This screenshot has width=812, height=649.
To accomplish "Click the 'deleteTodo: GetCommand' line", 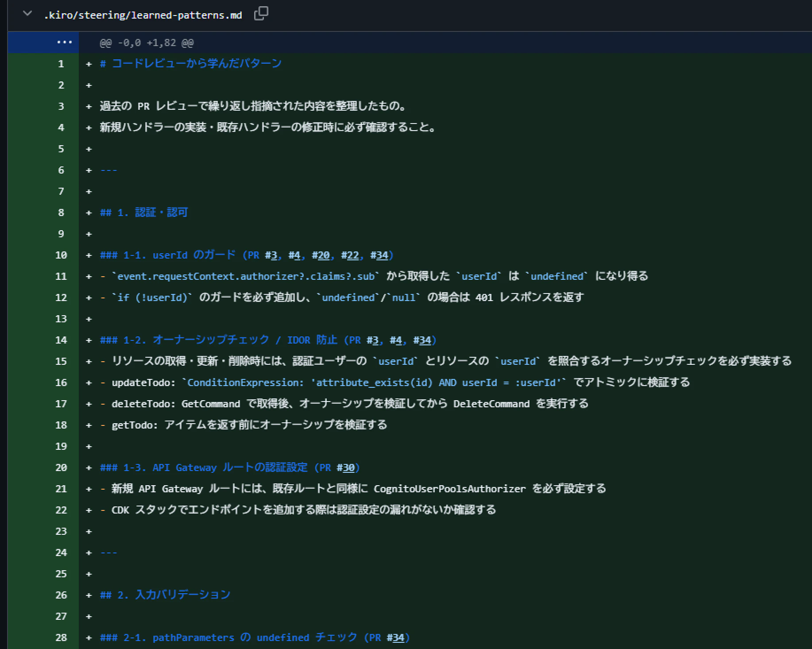I will coord(350,404).
